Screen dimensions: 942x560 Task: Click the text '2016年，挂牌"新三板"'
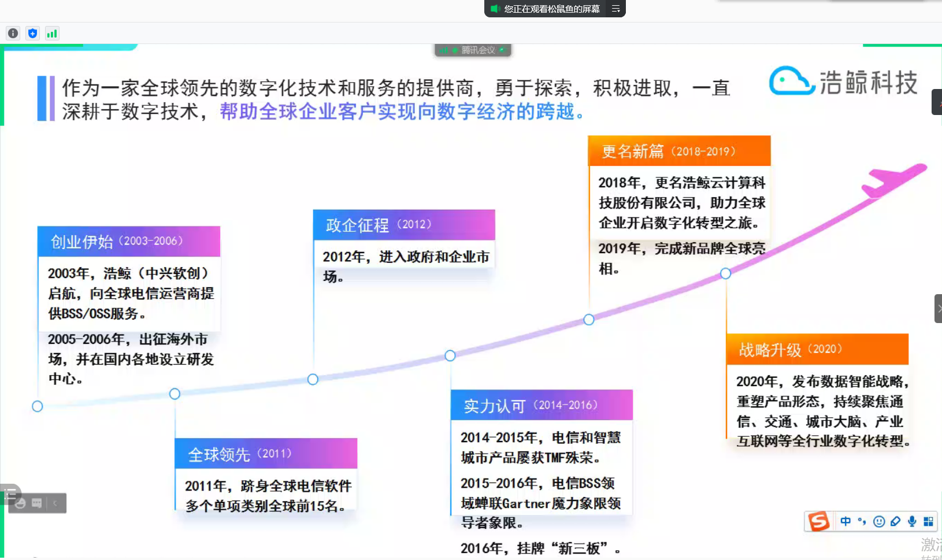click(540, 548)
